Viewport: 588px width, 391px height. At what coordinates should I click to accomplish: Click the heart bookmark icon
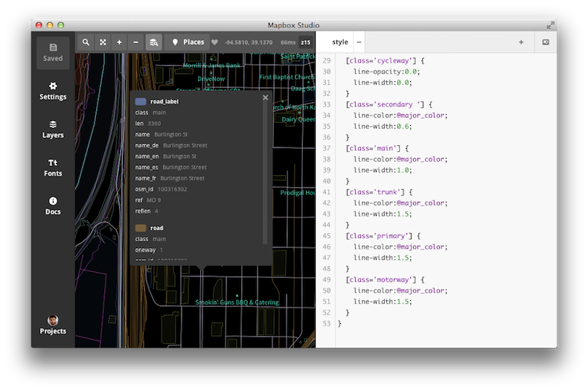214,42
